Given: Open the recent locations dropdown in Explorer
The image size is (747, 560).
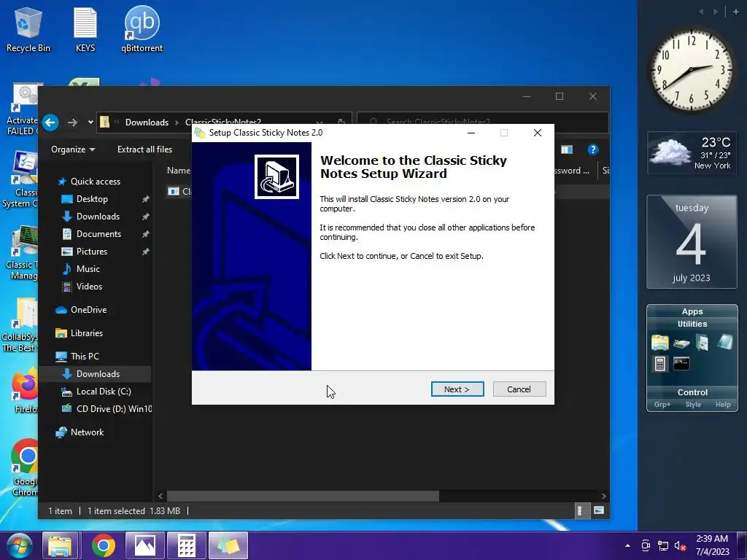Looking at the screenshot, I should 90,122.
